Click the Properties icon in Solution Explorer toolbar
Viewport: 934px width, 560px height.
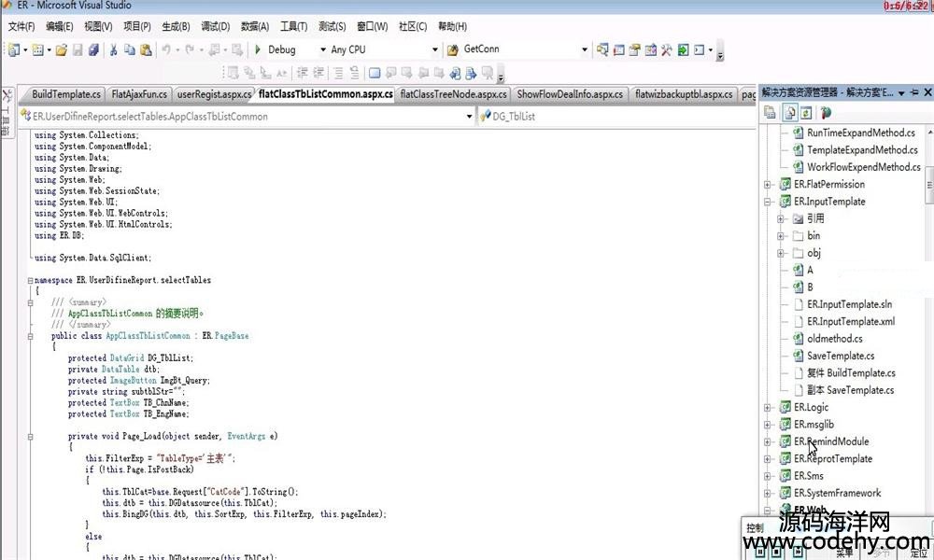tap(770, 113)
